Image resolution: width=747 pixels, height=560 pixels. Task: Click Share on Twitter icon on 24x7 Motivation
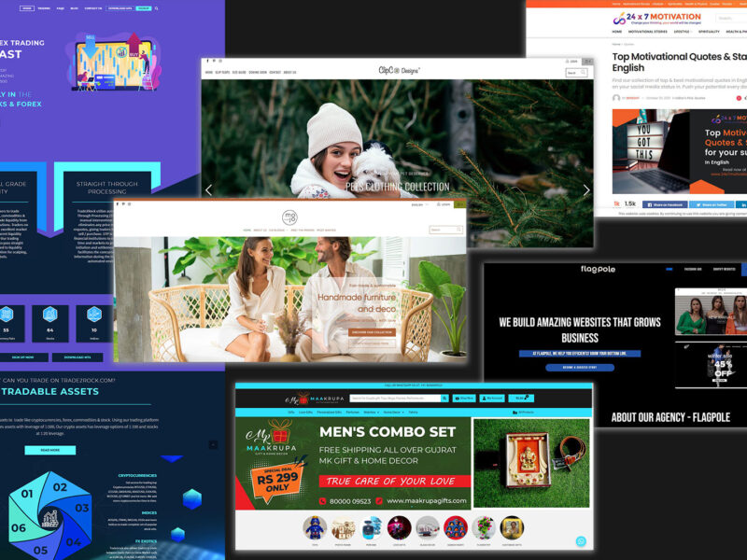[x=712, y=204]
